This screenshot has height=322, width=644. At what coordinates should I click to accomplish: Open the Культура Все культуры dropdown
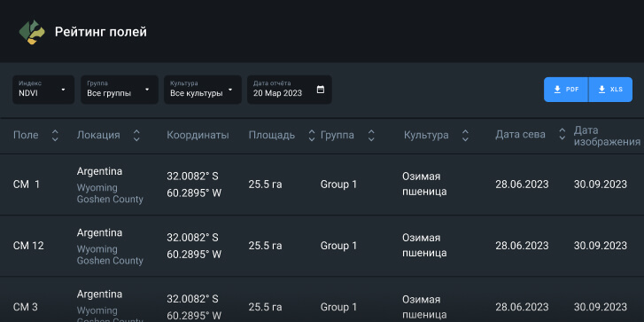(x=203, y=90)
